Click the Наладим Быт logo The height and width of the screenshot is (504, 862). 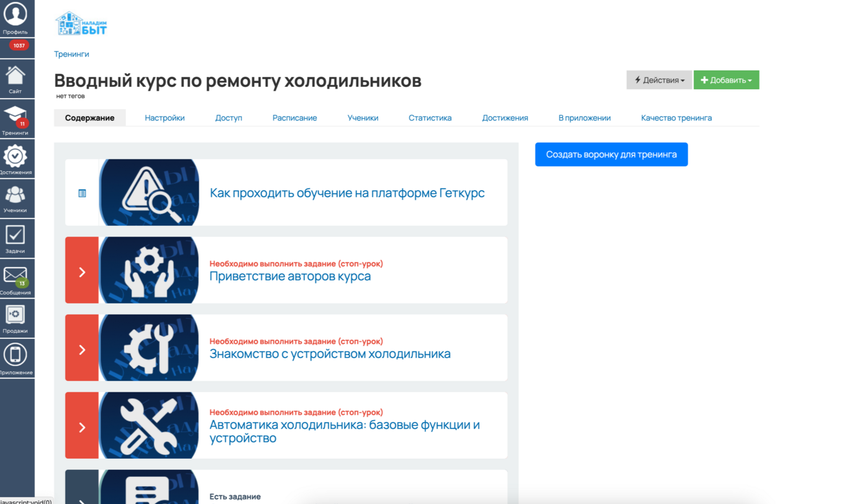pos(81,24)
